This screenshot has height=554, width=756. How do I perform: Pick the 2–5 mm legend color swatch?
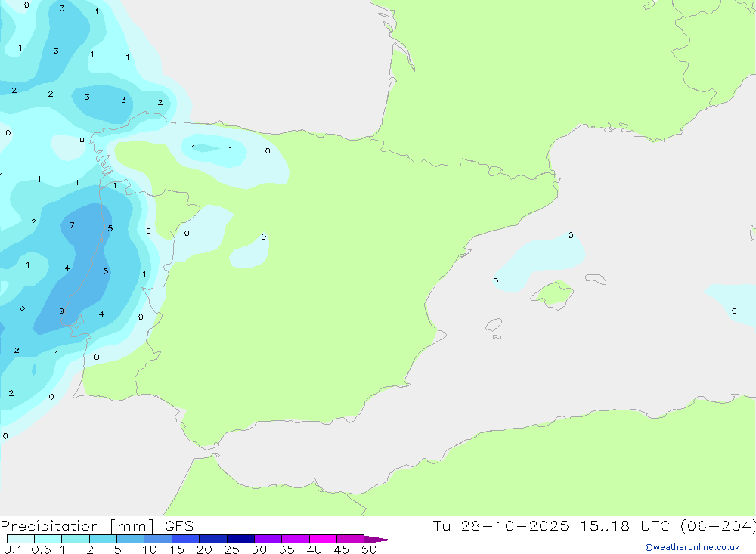coord(103,539)
